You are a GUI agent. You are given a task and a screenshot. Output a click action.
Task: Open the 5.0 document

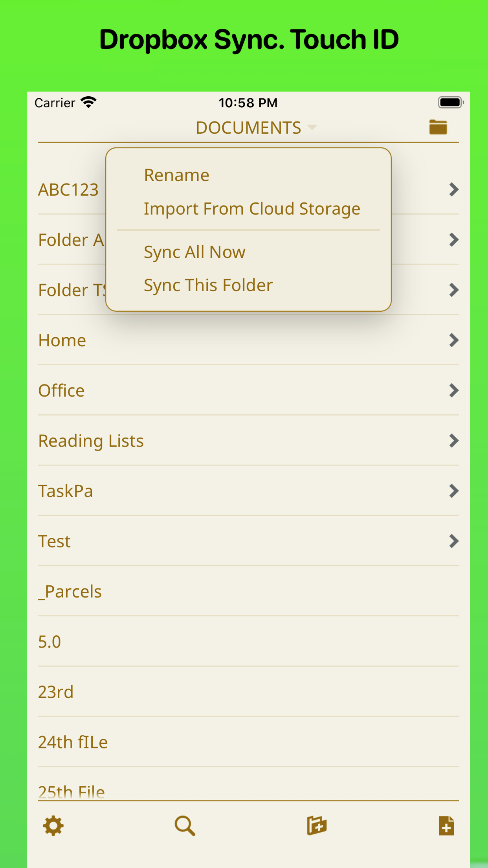click(x=50, y=642)
